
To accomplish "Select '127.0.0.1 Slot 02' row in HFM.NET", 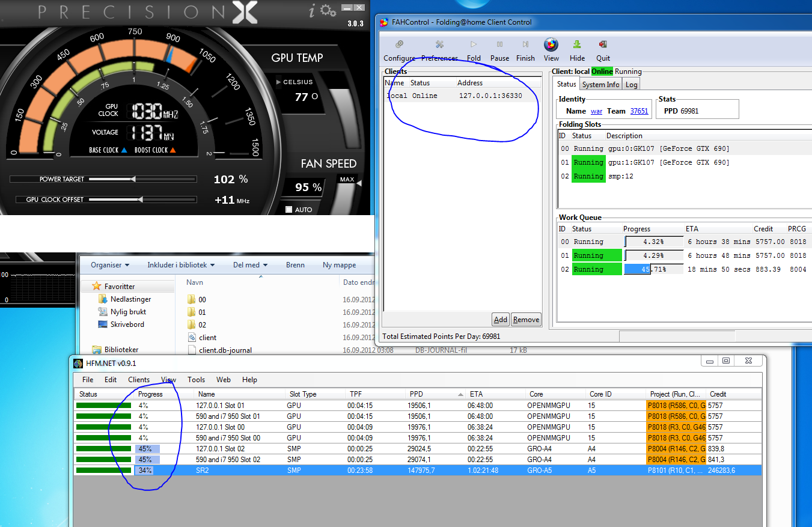I will click(418, 449).
